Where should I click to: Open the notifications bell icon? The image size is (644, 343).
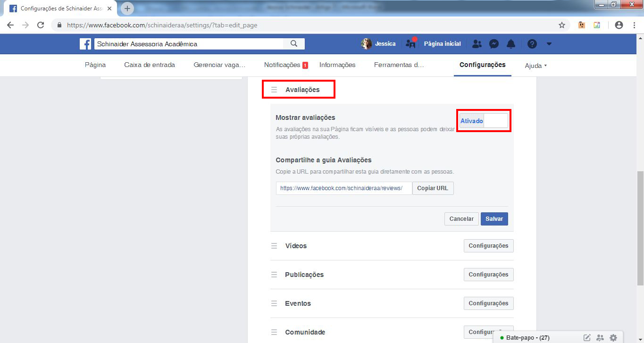click(x=511, y=44)
